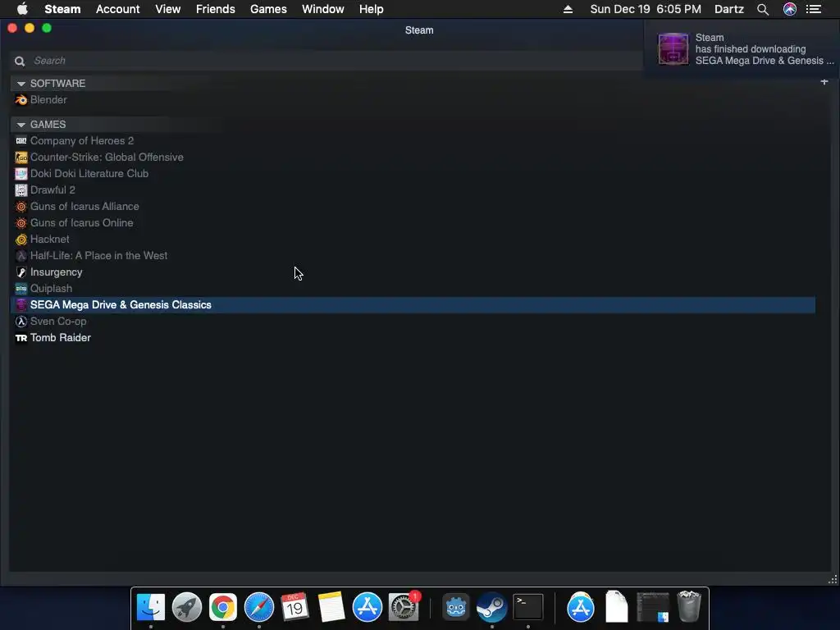
Task: Open the Friends menu
Action: pyautogui.click(x=216, y=9)
